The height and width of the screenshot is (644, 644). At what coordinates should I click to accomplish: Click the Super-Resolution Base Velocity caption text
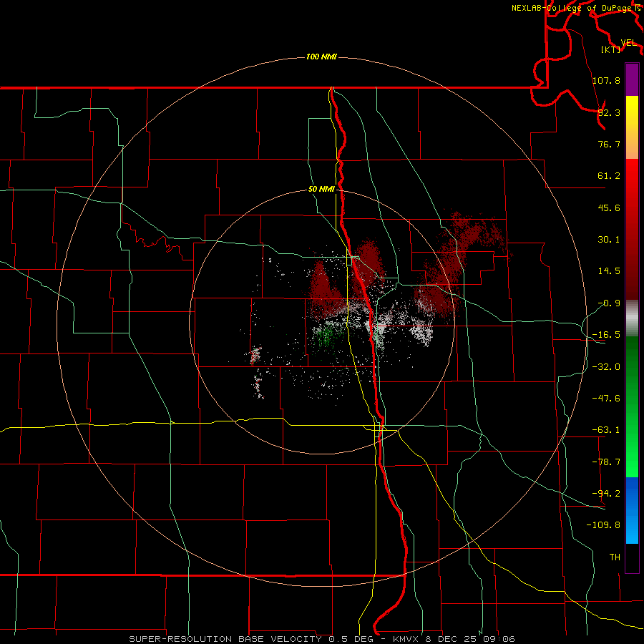(x=321, y=639)
